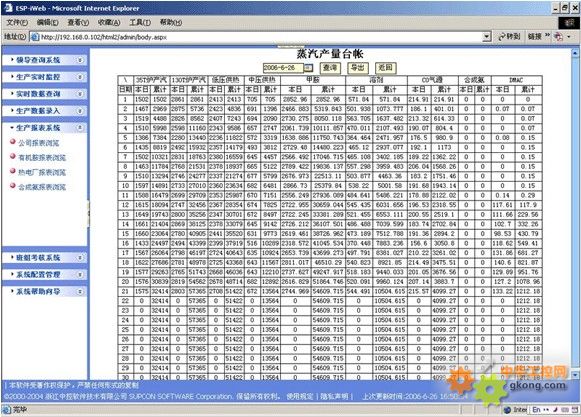The width and height of the screenshot is (581, 417).
Task: Click the round toggle icon on 生产数据录入
Action: [x=80, y=111]
